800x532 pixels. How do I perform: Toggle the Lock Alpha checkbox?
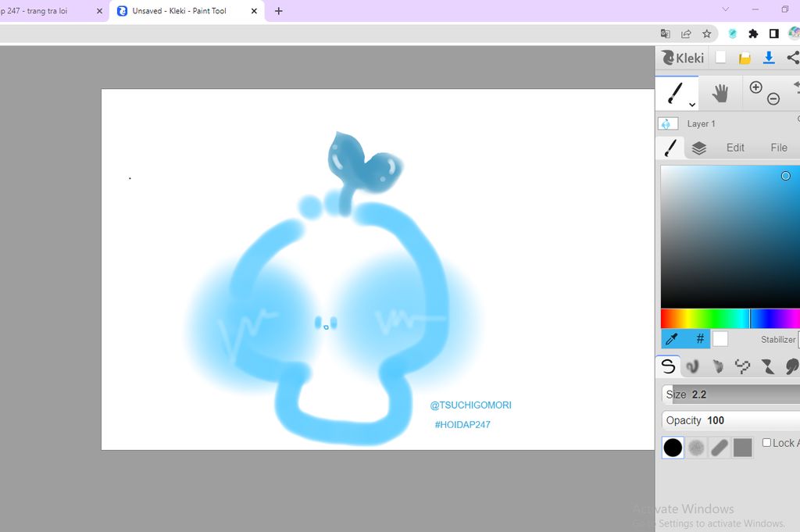(x=766, y=443)
